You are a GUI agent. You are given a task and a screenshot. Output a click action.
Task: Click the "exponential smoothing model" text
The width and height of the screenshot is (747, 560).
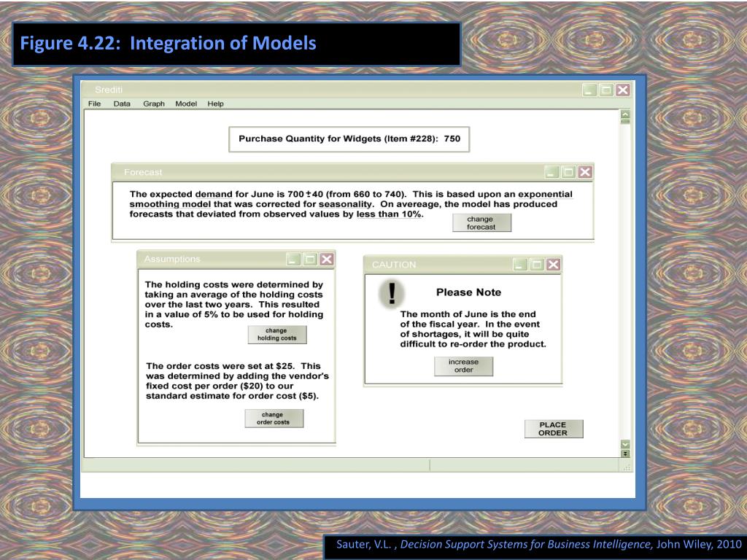click(351, 199)
